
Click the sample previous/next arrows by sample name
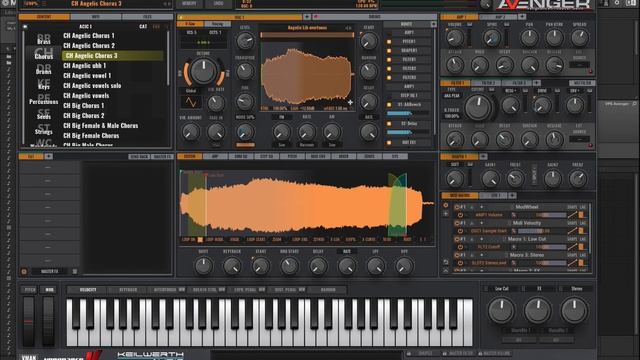tap(349, 28)
